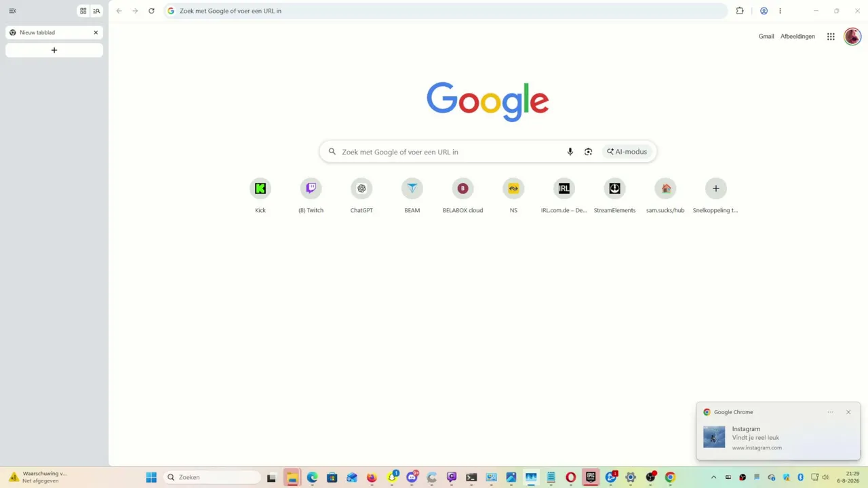
Task: Open the Extensions puzzle menu
Action: (x=740, y=11)
